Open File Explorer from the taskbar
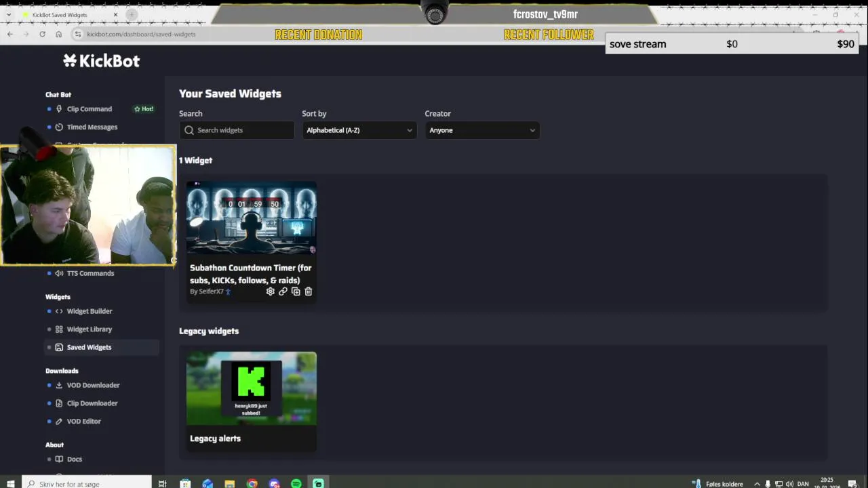This screenshot has height=488, width=868. point(230,483)
